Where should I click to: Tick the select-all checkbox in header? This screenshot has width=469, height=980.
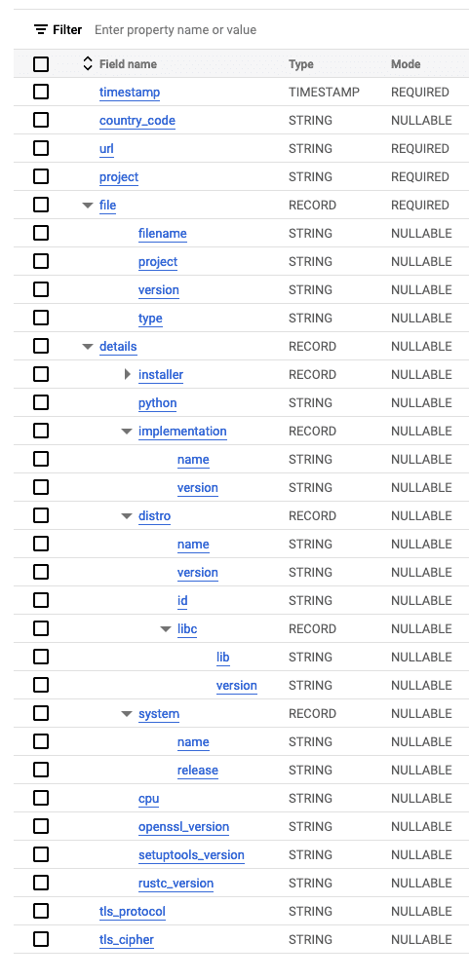point(41,63)
